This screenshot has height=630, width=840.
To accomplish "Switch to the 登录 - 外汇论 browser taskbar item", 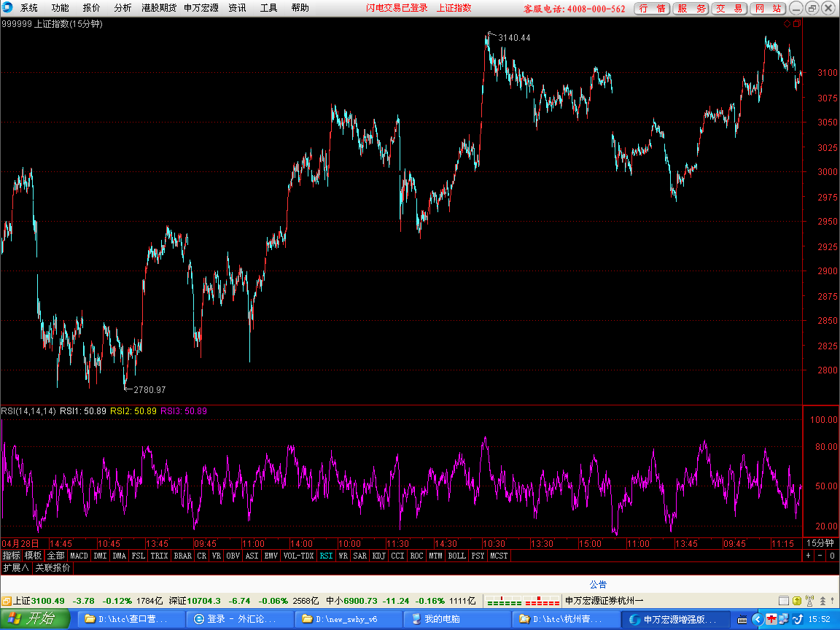I will [239, 619].
